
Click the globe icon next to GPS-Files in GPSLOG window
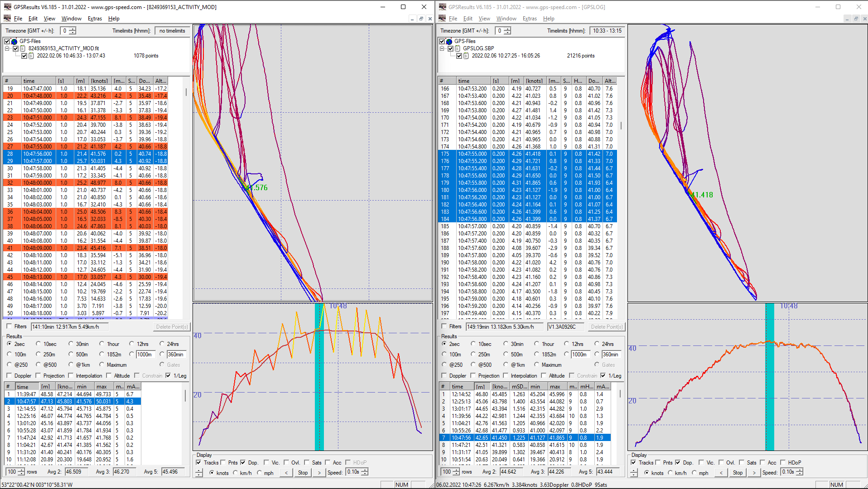pyautogui.click(x=449, y=41)
